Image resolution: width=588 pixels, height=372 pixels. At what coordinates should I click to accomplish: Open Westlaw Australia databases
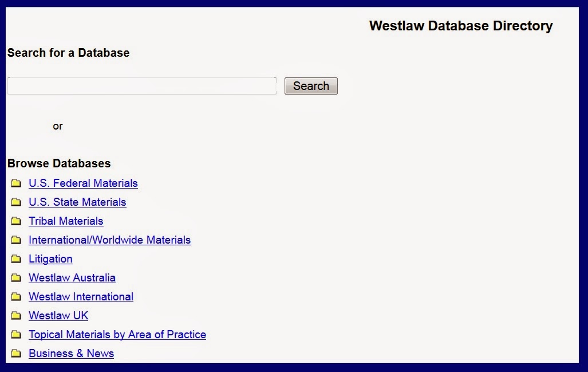pyautogui.click(x=72, y=278)
